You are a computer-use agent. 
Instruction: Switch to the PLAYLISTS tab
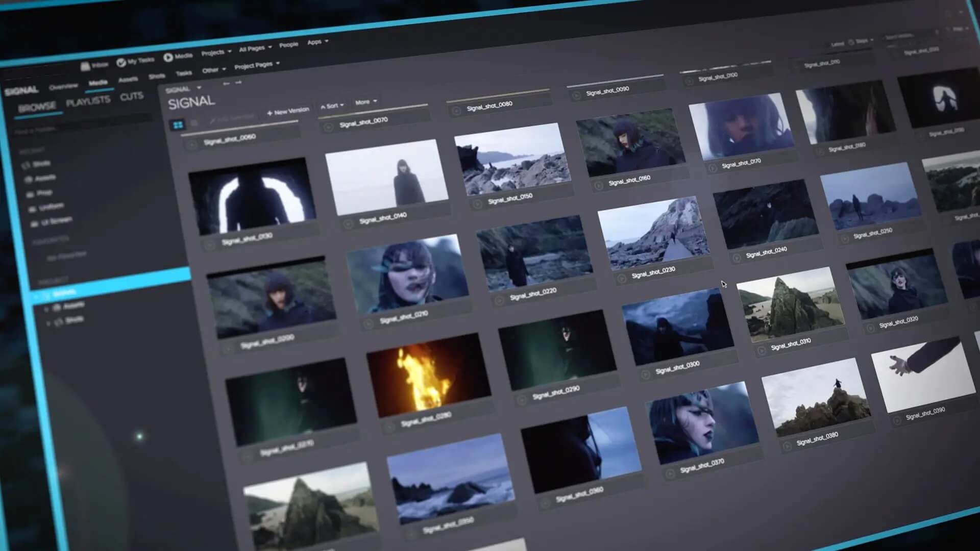pos(88,102)
